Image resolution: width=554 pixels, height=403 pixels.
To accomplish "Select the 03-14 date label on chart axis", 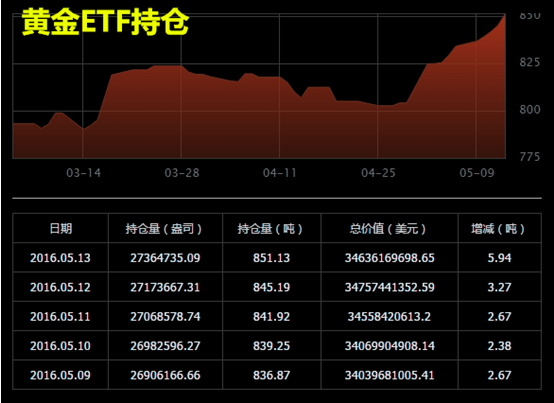I will point(83,173).
